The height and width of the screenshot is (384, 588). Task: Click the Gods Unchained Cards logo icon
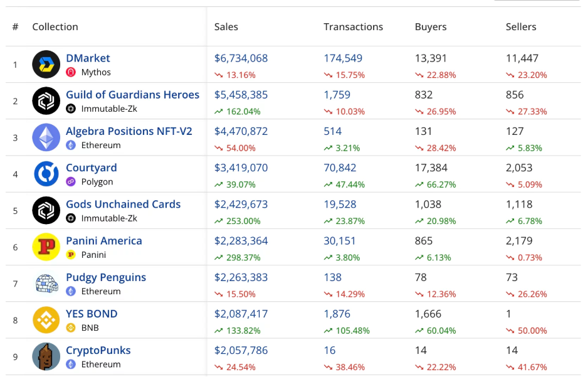click(x=46, y=210)
